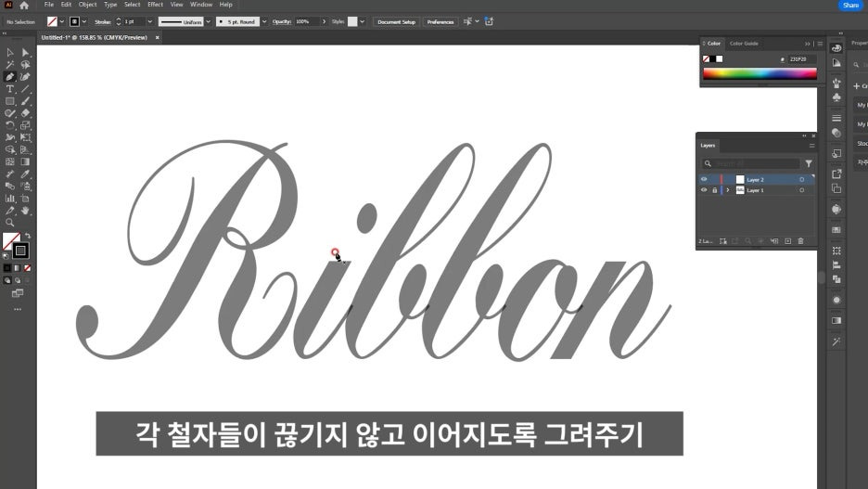
Task: Expand the Opacity slider arrow
Action: tap(324, 21)
